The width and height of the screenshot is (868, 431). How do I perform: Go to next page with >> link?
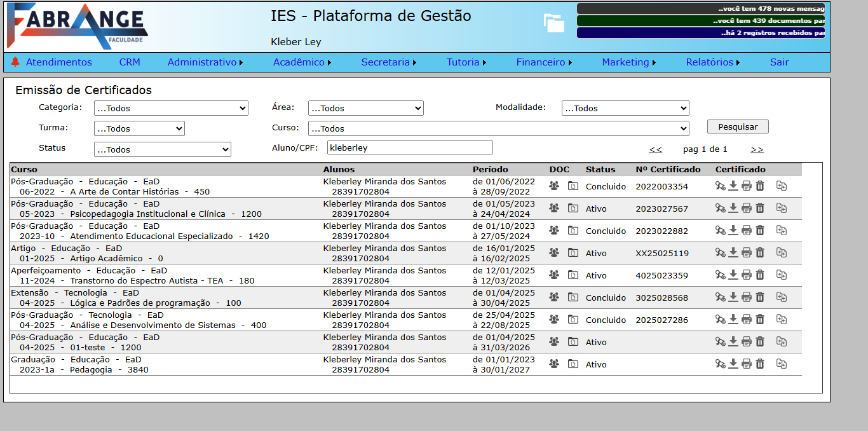click(757, 149)
